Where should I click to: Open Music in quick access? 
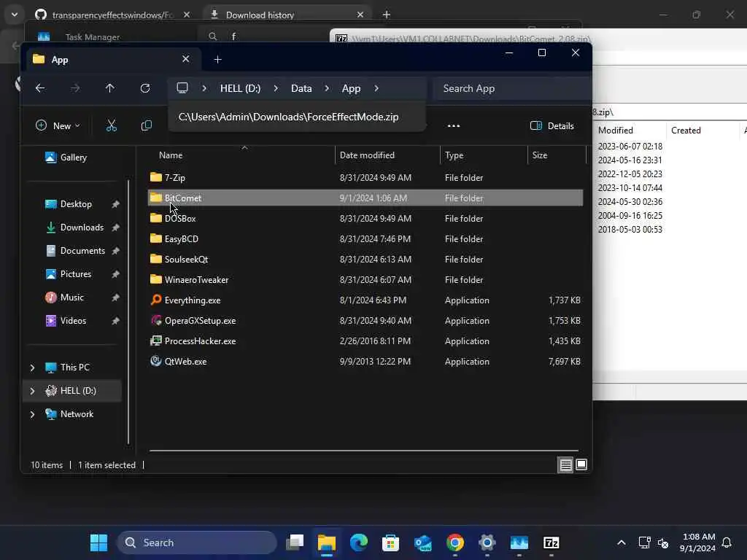click(64, 297)
